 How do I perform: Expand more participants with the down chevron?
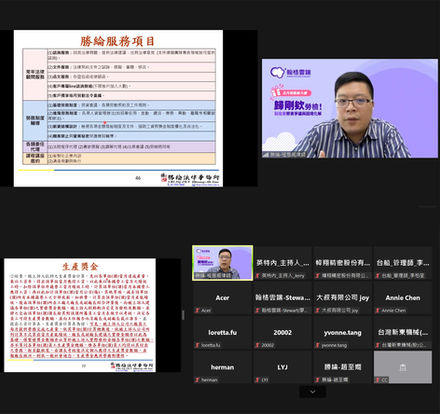(x=313, y=392)
